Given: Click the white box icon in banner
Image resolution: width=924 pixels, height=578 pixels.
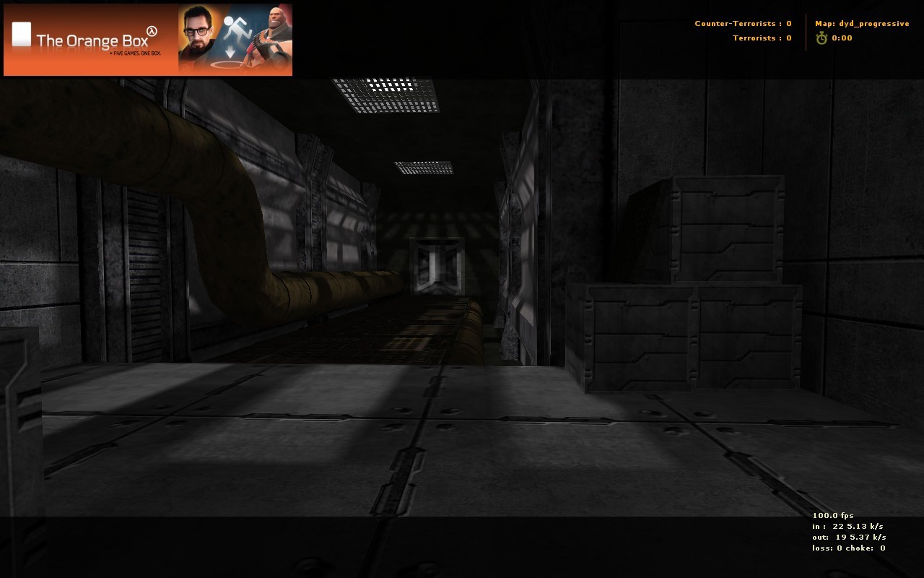Looking at the screenshot, I should [x=22, y=34].
